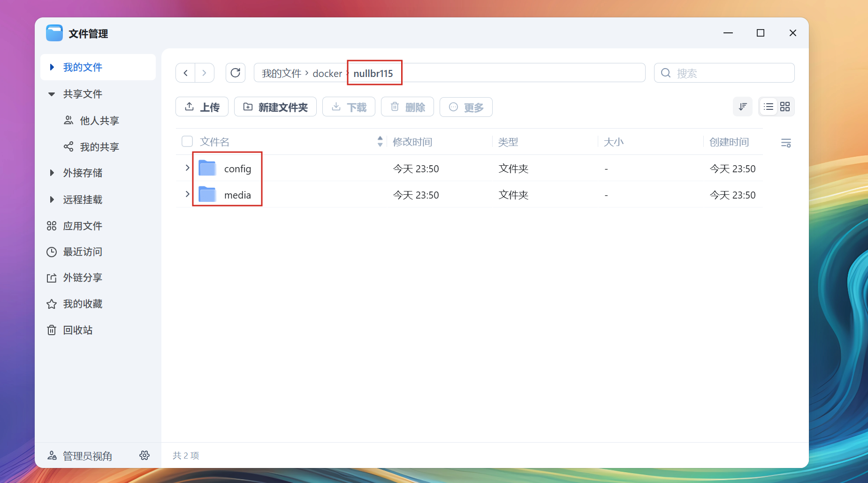The height and width of the screenshot is (483, 868).
Task: Expand the 外接存储 sidebar section
Action: pos(52,173)
